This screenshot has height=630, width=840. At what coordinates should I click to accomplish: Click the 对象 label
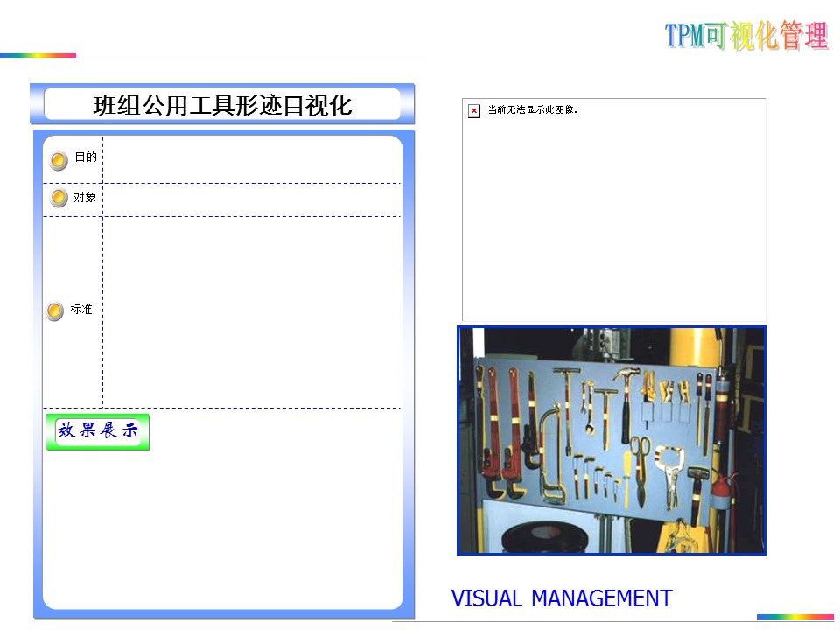tap(85, 197)
